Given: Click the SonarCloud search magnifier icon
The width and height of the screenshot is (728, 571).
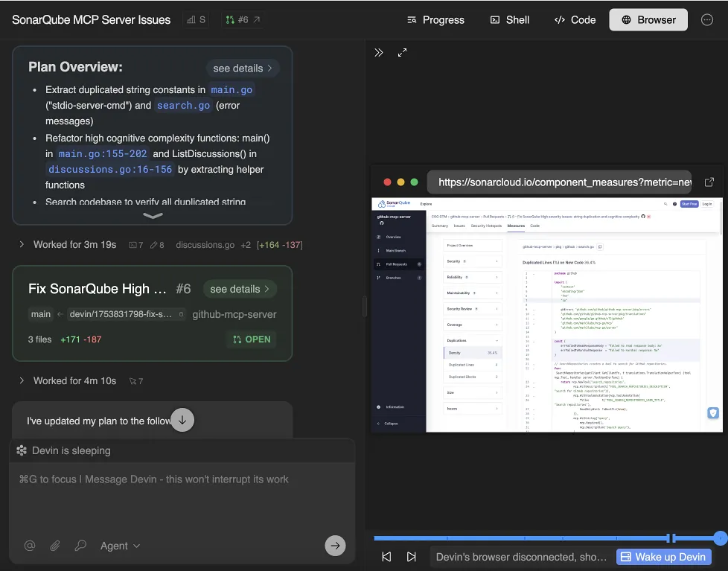Looking at the screenshot, I should 665,204.
